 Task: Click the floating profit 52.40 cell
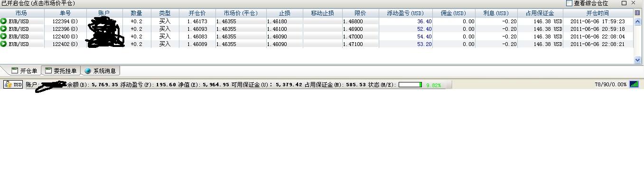(405, 29)
